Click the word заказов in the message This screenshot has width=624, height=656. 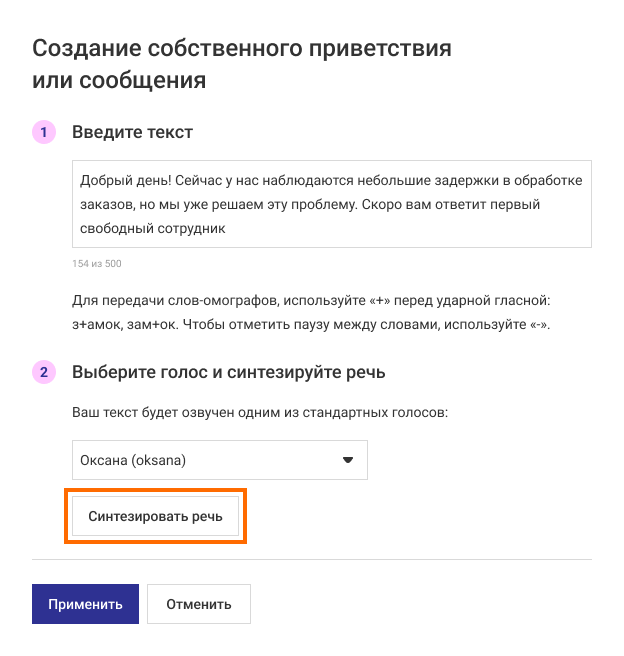click(105, 204)
